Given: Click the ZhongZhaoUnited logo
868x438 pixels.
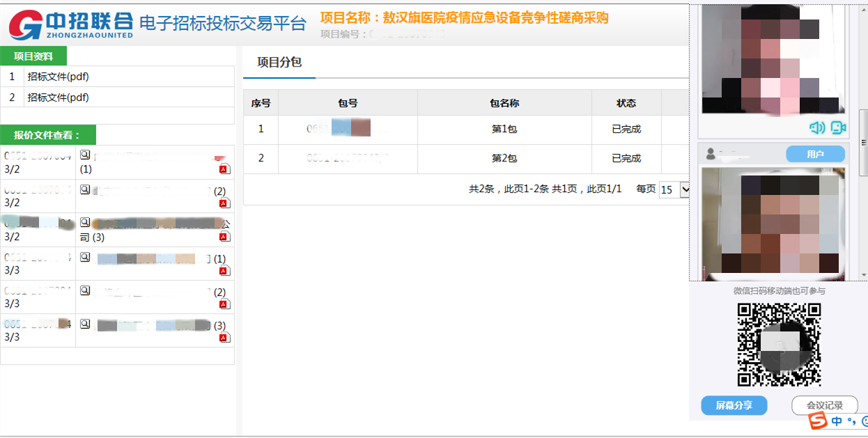Looking at the screenshot, I should coord(70,24).
